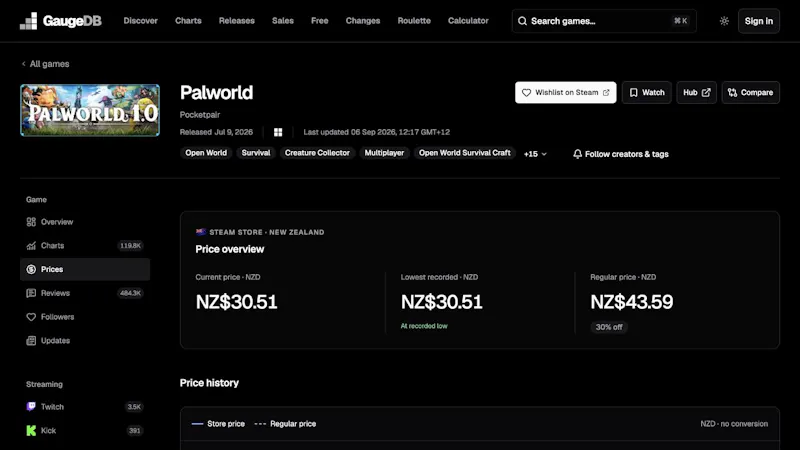Click the 119.8K Charts count badge
Screen dimensions: 800x450
click(x=131, y=245)
